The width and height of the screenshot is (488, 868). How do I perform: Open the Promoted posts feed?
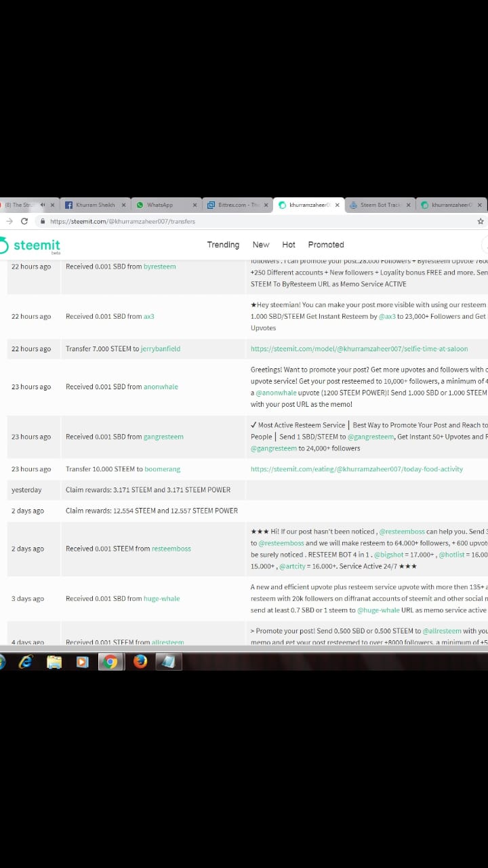pyautogui.click(x=326, y=245)
